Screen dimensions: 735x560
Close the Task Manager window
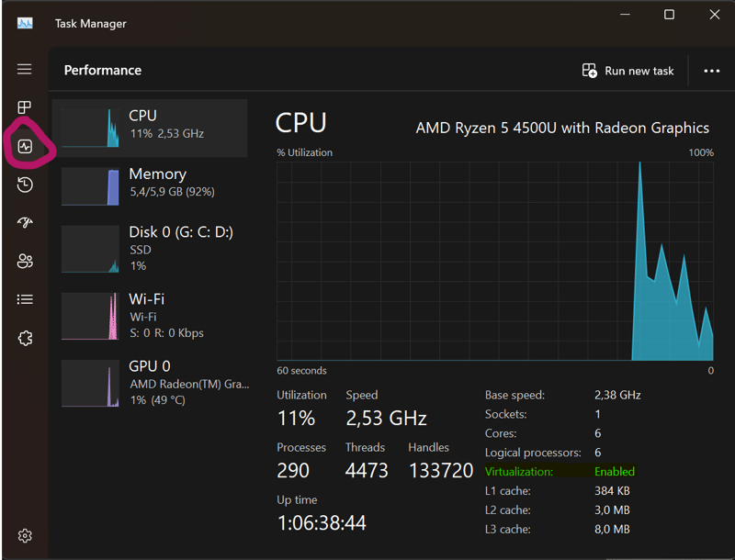pos(715,15)
